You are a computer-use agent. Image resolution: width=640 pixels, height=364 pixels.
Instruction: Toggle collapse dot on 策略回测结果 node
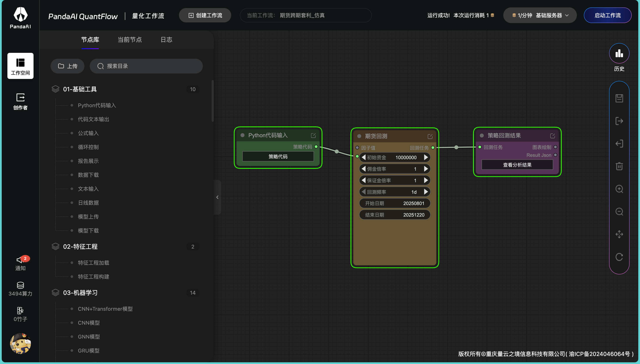pos(482,135)
